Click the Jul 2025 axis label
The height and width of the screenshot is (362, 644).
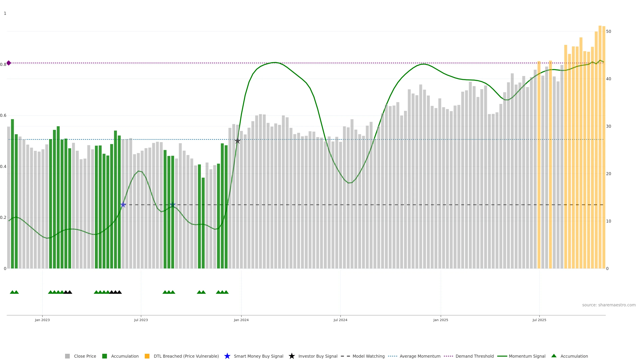point(539,320)
